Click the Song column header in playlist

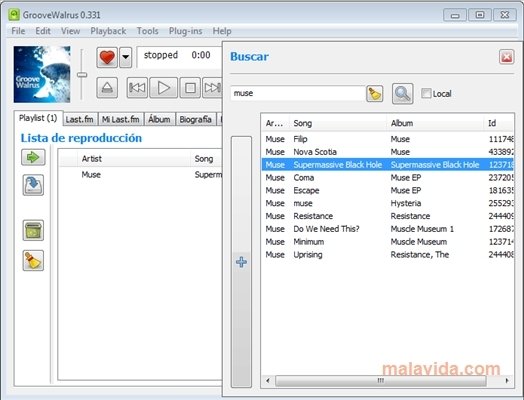point(207,159)
